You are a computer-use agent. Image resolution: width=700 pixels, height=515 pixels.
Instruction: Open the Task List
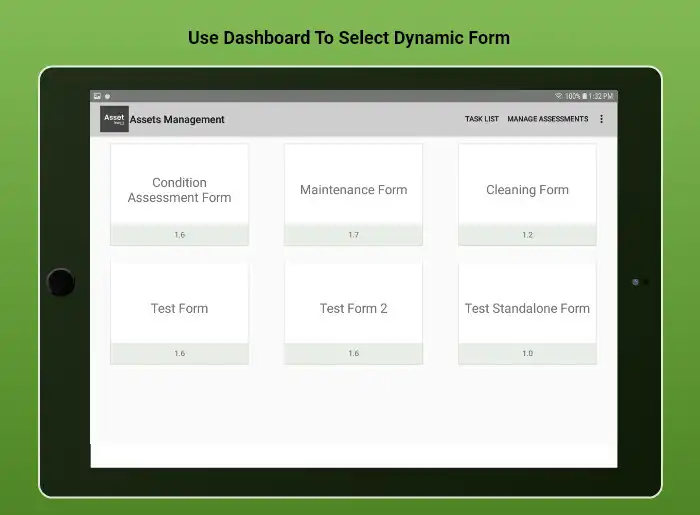pyautogui.click(x=481, y=119)
